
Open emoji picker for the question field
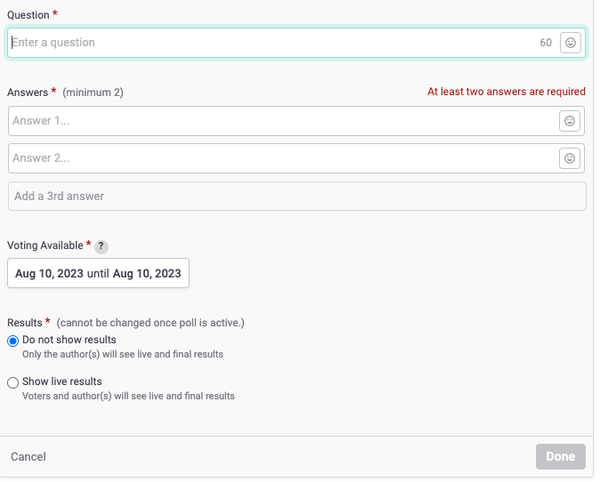[571, 42]
